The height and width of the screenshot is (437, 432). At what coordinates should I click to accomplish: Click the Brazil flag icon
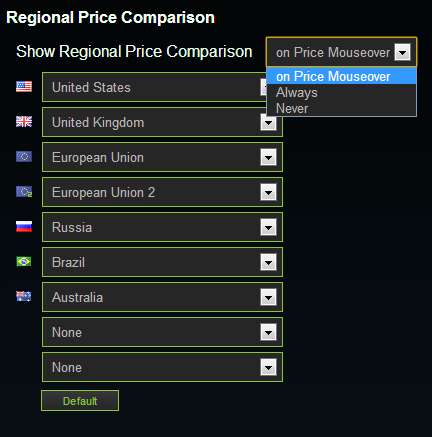24,262
